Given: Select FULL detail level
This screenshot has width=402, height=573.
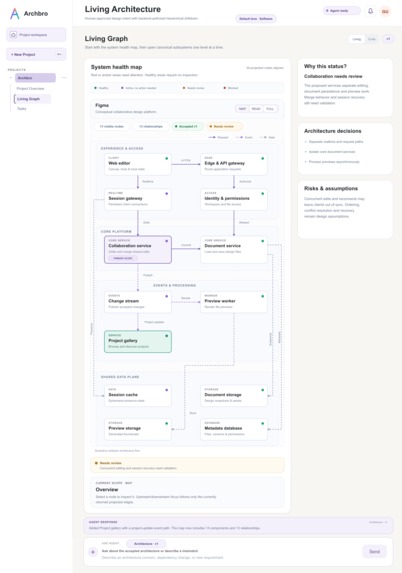Looking at the screenshot, I should (270, 109).
